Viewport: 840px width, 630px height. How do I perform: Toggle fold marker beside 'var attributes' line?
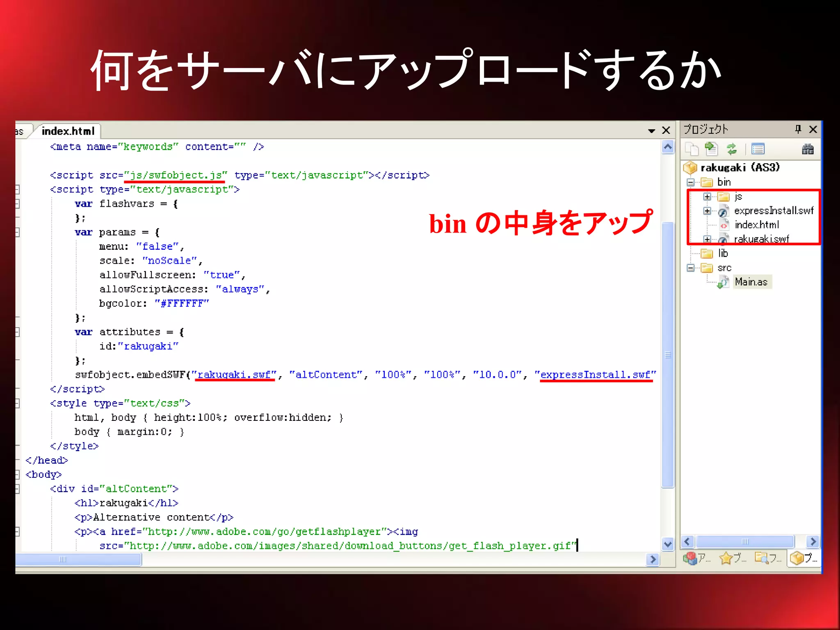coord(17,332)
